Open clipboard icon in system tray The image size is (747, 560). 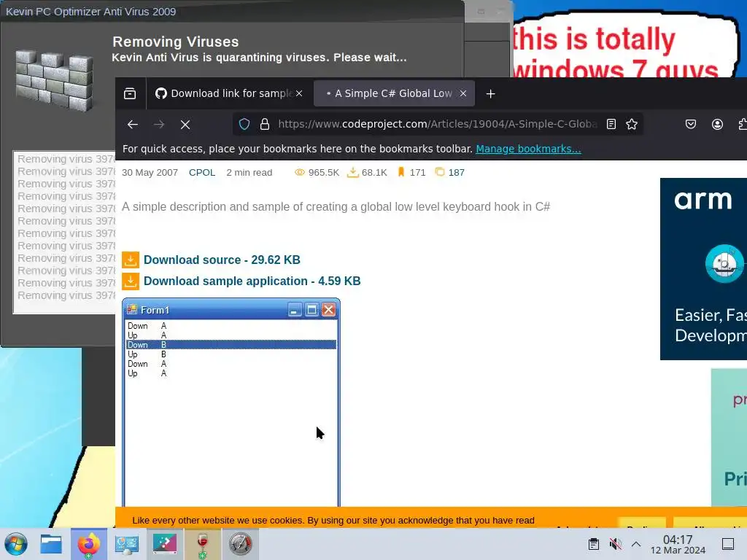594,544
